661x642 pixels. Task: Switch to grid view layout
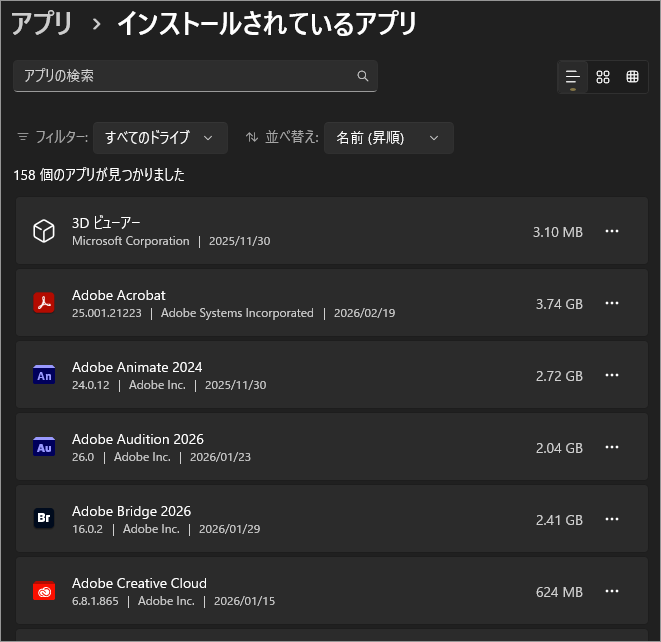coord(603,77)
